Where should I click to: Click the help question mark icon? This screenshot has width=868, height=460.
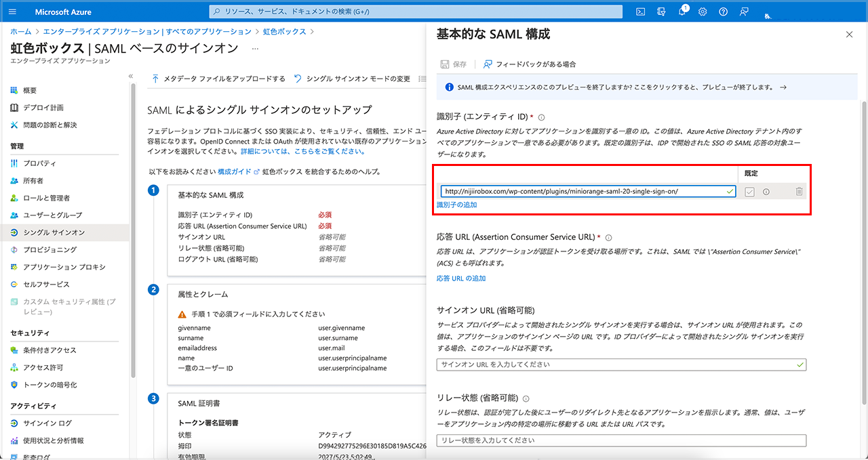(724, 12)
